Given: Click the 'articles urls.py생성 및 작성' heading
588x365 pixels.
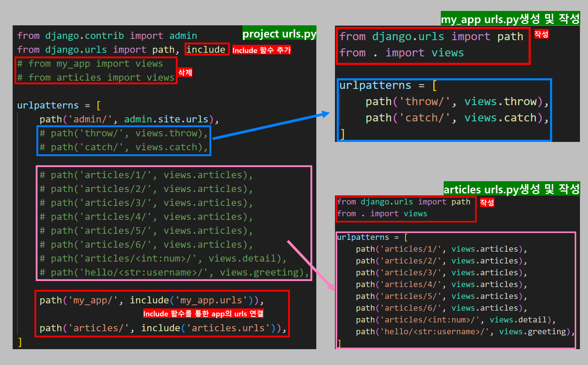Looking at the screenshot, I should pyautogui.click(x=512, y=189).
